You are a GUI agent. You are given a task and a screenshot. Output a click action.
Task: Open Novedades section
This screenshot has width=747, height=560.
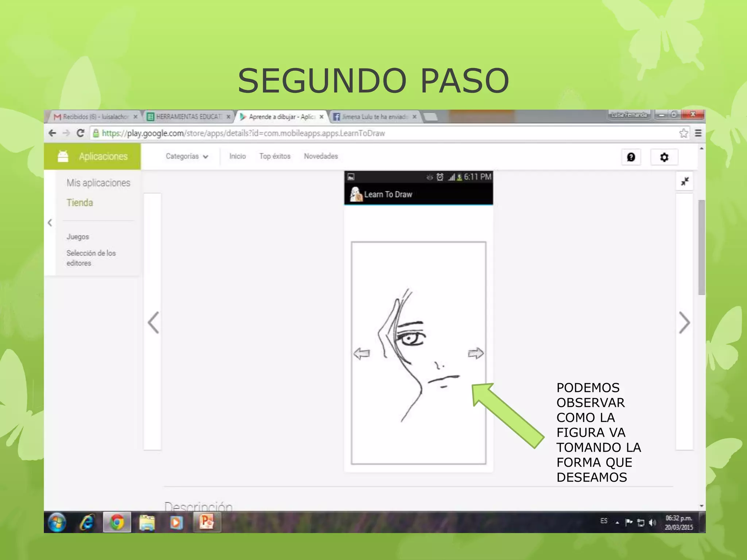(x=321, y=156)
